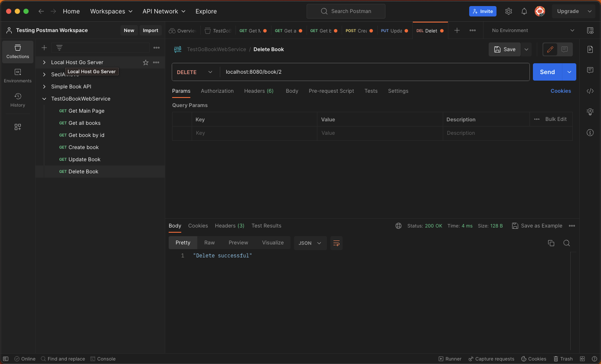Image resolution: width=601 pixels, height=364 pixels.
Task: Open the response format JSON dropdown
Action: [310, 243]
